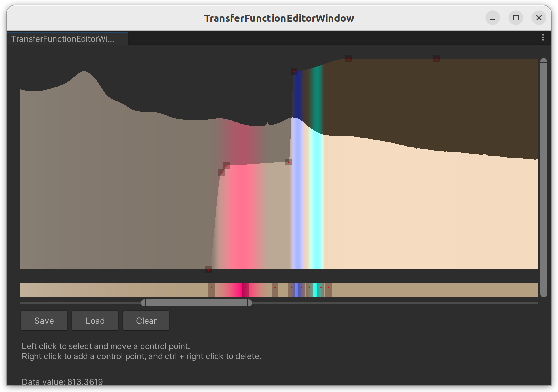Select the upper of the two adjacent alpha points above the pink band
This screenshot has height=392, width=558.
tap(227, 165)
